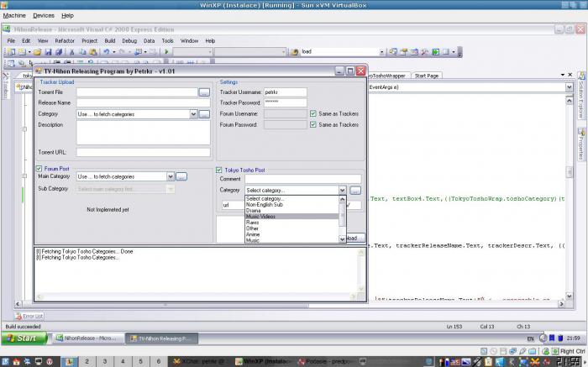Open the Toolbox side panel
The width and height of the screenshot is (588, 367).
[x=6, y=86]
